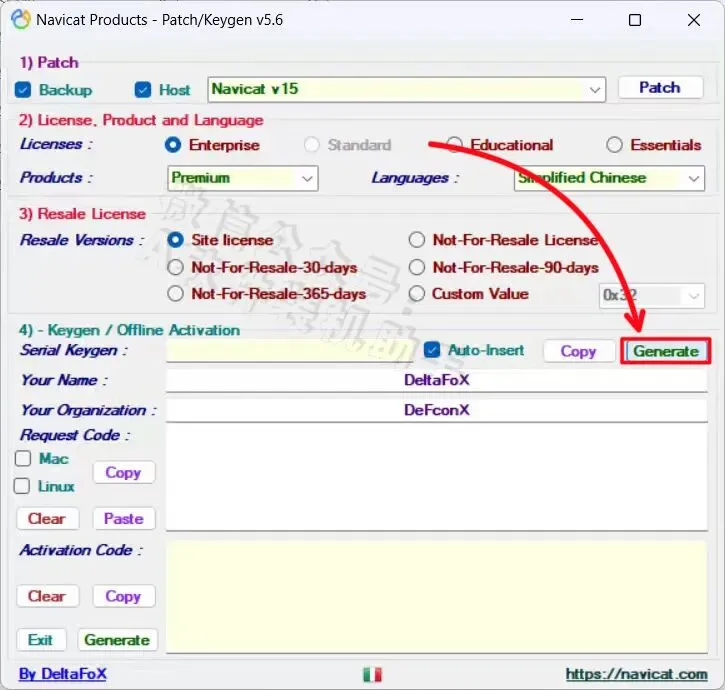This screenshot has width=725, height=690.
Task: Close the Patch/Keygen window
Action: point(694,20)
